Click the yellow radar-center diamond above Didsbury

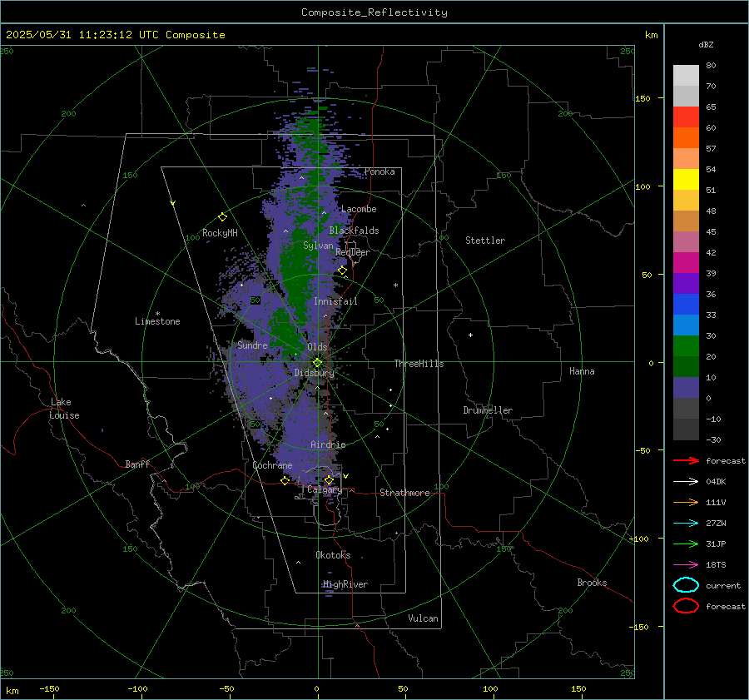(317, 363)
